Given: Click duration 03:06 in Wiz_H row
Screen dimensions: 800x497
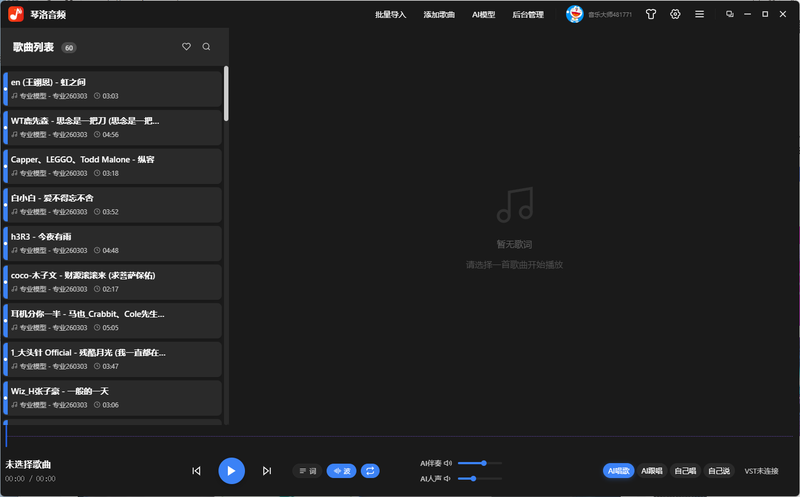Looking at the screenshot, I should (110, 405).
